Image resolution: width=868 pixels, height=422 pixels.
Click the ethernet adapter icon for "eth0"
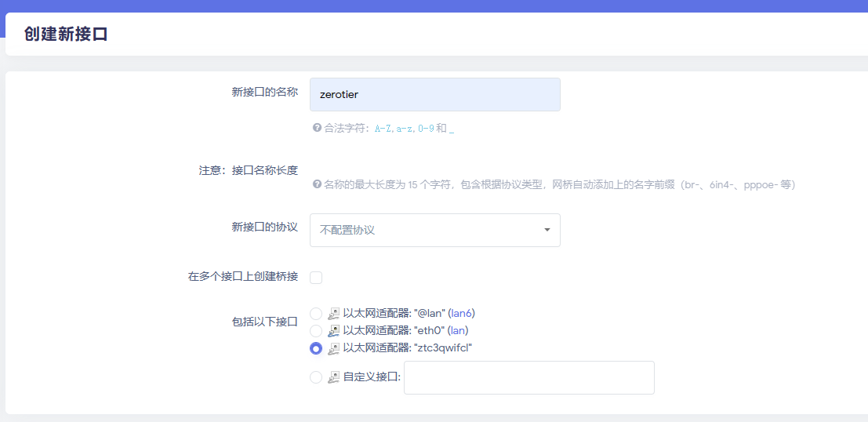333,331
